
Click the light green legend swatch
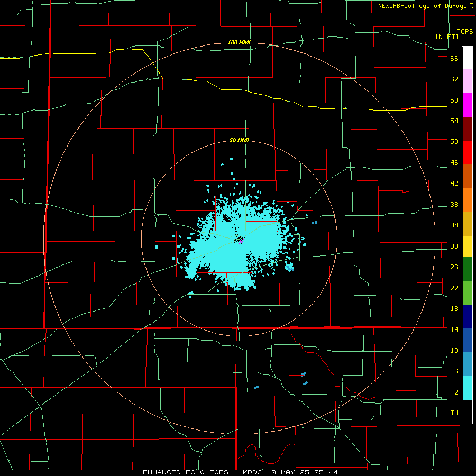click(467, 293)
